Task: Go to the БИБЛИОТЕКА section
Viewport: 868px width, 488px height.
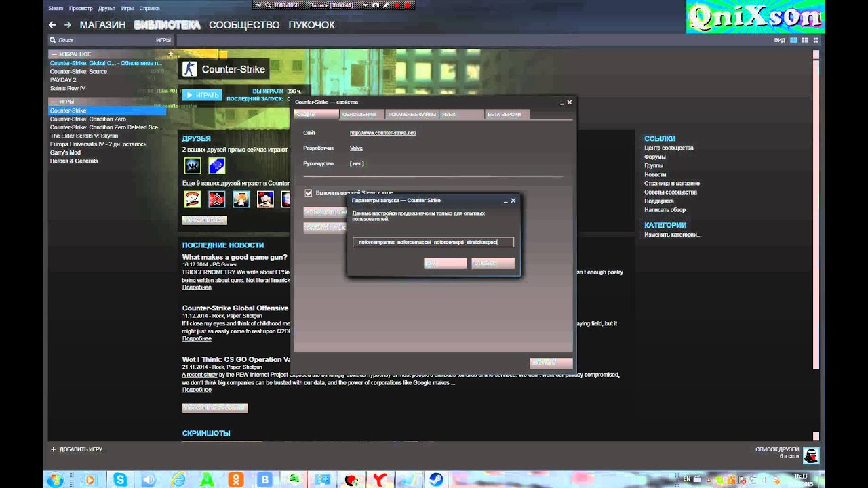Action: 167,25
